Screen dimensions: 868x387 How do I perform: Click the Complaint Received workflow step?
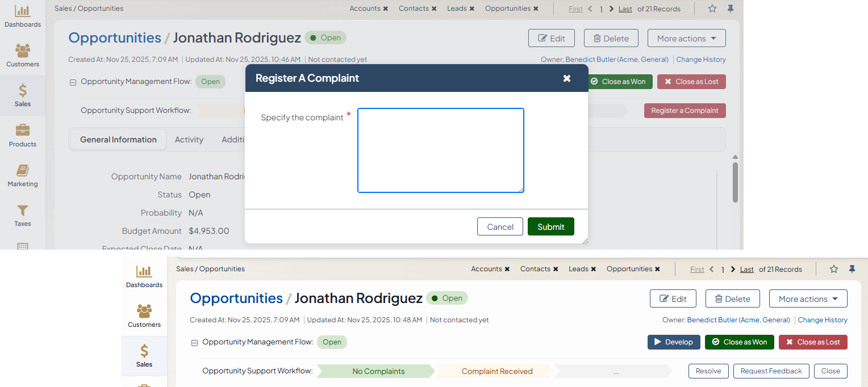[x=496, y=372]
